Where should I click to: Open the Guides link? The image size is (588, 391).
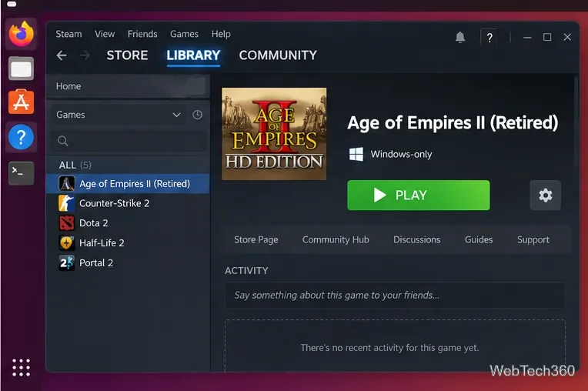479,239
